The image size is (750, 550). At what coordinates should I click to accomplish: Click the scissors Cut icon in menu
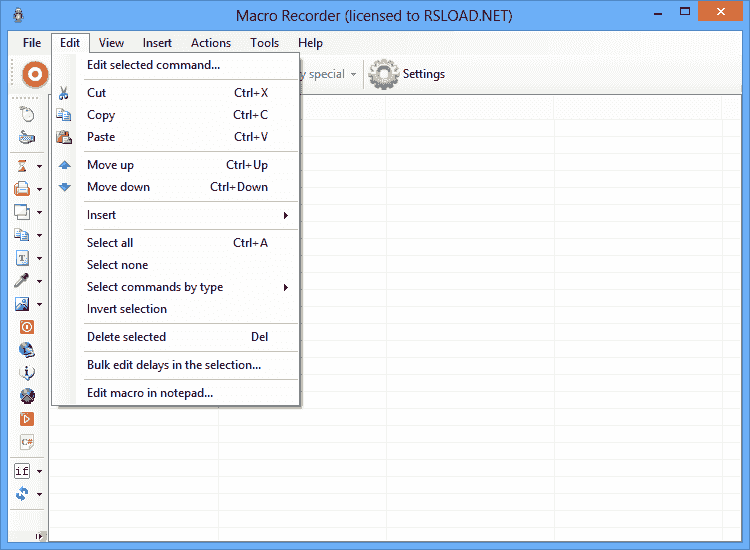[x=64, y=93]
